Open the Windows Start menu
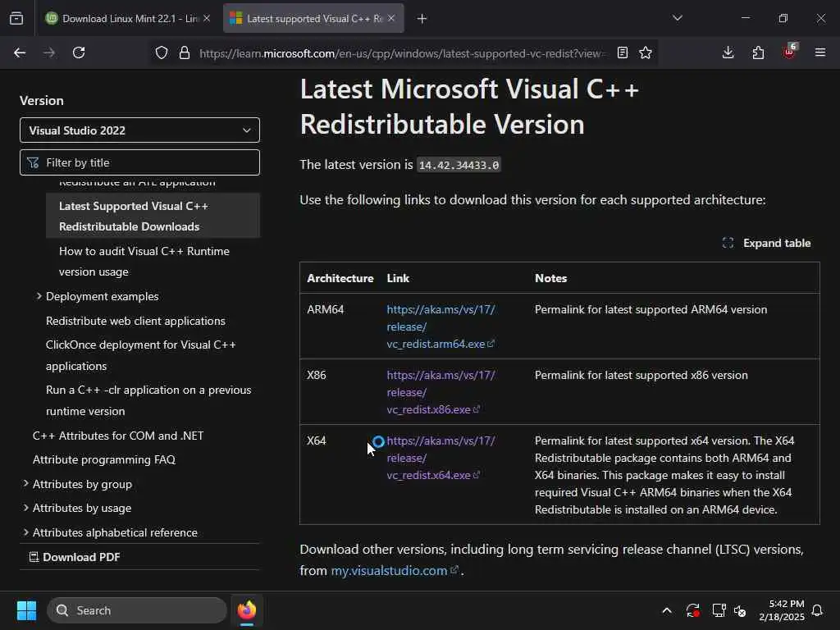 (26, 610)
